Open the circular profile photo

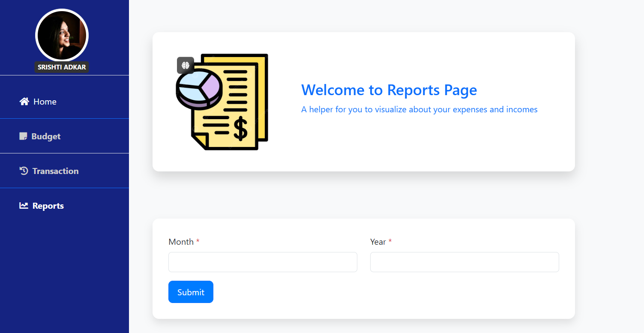coord(62,35)
